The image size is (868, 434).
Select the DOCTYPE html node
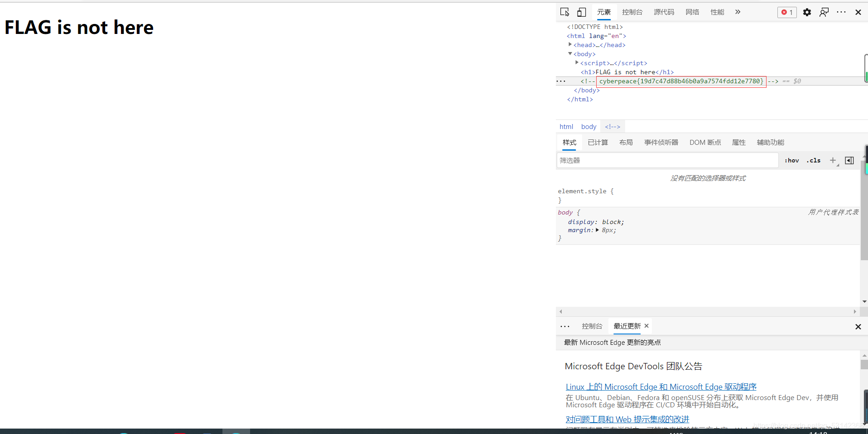coord(595,27)
